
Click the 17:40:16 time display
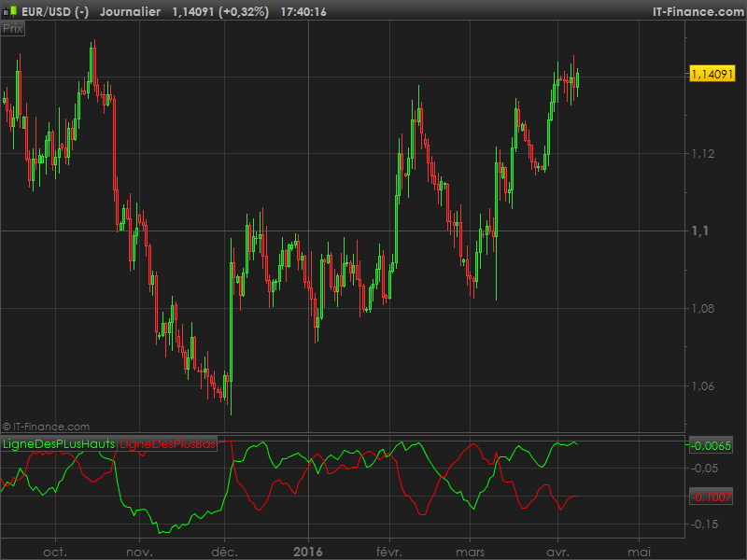click(x=303, y=11)
